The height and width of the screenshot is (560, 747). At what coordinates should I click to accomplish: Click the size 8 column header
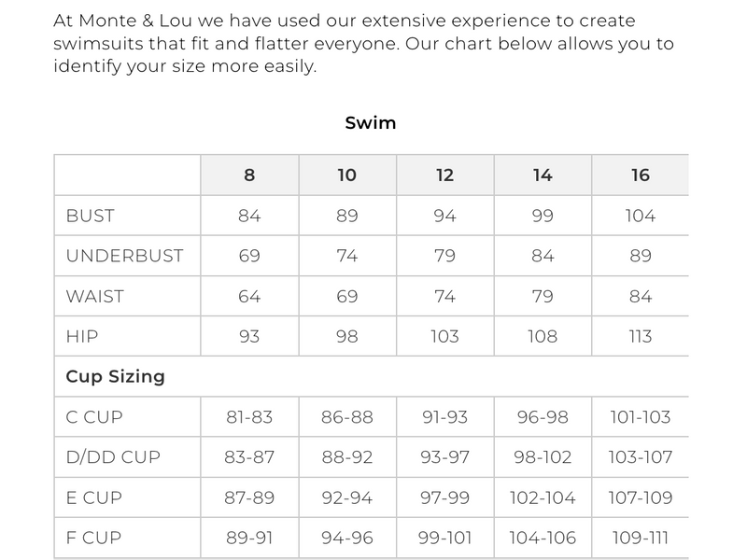click(x=249, y=175)
